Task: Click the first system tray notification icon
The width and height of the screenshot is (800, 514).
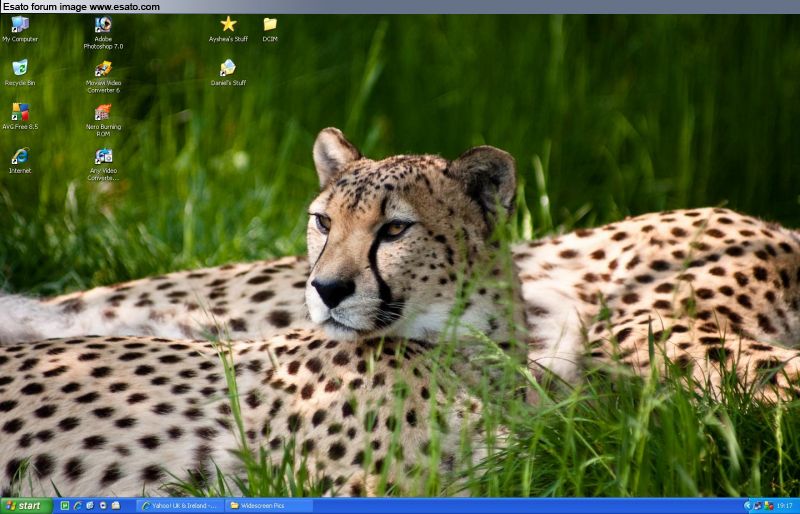Action: [x=757, y=506]
